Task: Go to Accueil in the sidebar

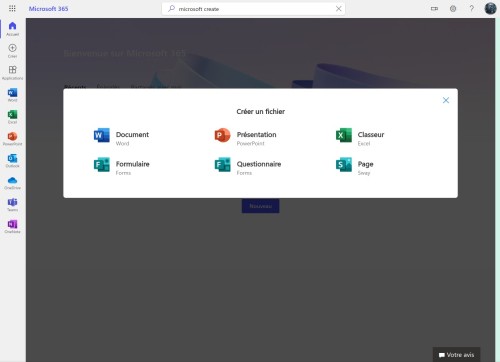Action: tap(12, 29)
